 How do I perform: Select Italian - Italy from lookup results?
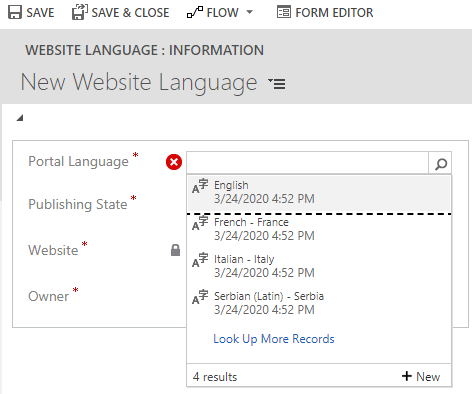[319, 266]
